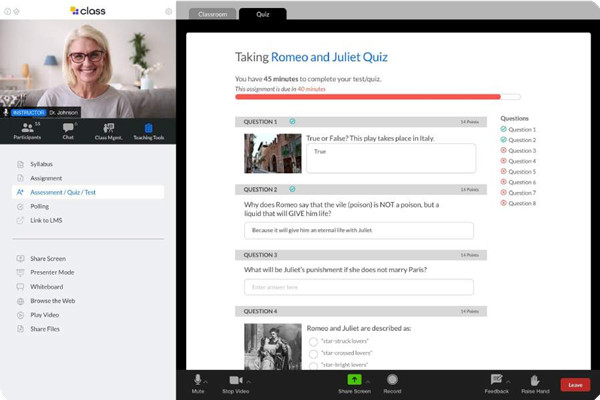Choose "star-bright lovers" radio option
This screenshot has height=400, width=600.
click(314, 367)
